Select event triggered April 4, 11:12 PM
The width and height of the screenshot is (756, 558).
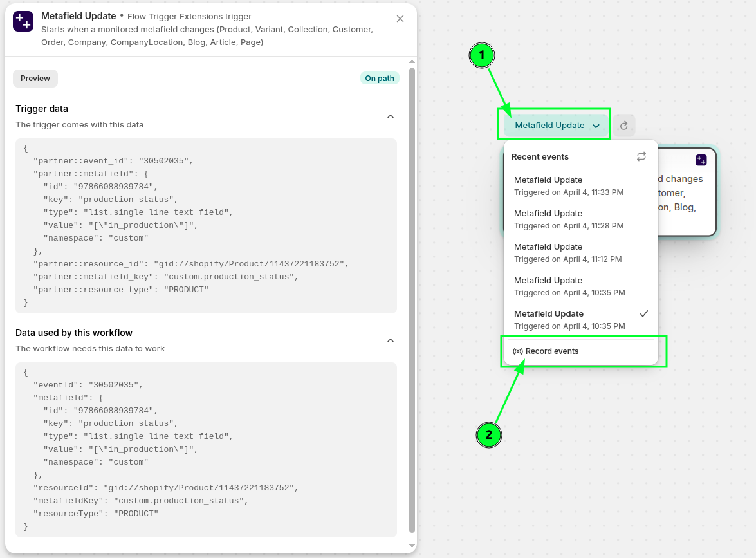pyautogui.click(x=569, y=253)
